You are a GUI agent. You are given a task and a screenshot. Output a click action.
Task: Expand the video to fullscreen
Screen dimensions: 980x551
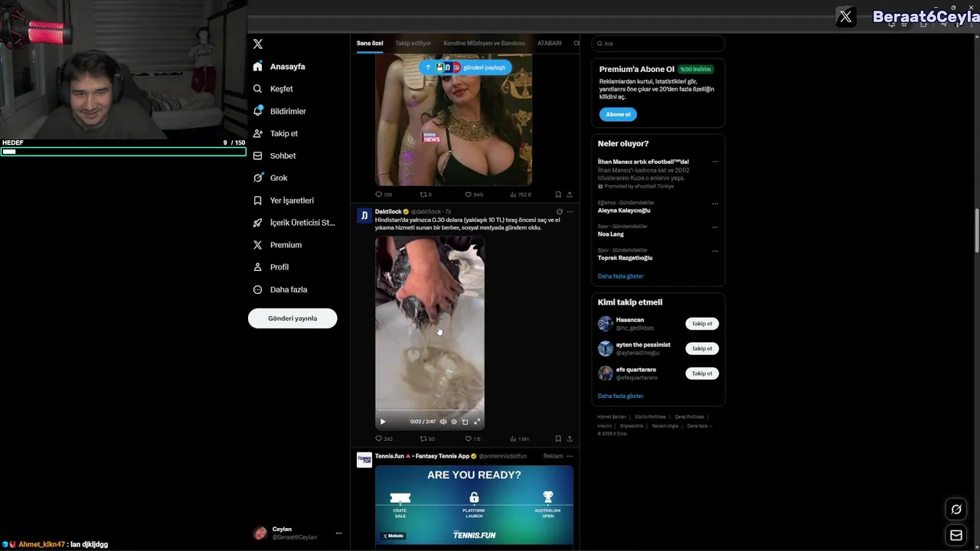[477, 422]
